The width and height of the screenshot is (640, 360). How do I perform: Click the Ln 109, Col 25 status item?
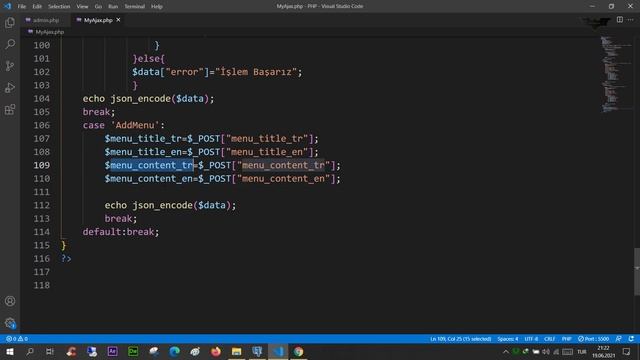coord(460,339)
